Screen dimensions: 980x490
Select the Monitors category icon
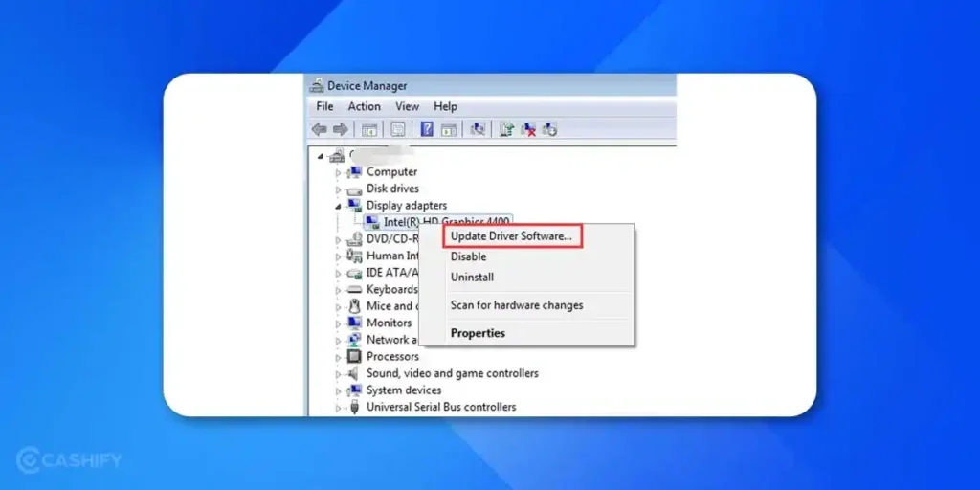(x=354, y=323)
